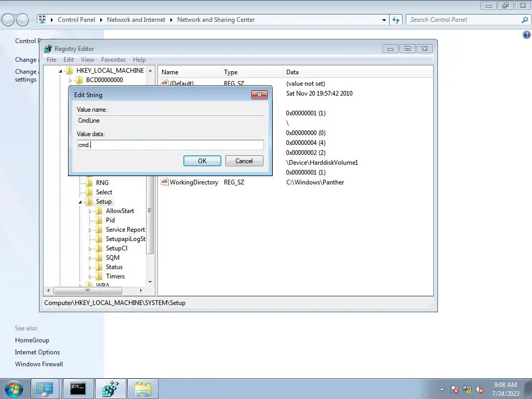Click the tree's horizontal scrollbar thumb
Viewport: 532px width, 399px height.
[x=87, y=291]
